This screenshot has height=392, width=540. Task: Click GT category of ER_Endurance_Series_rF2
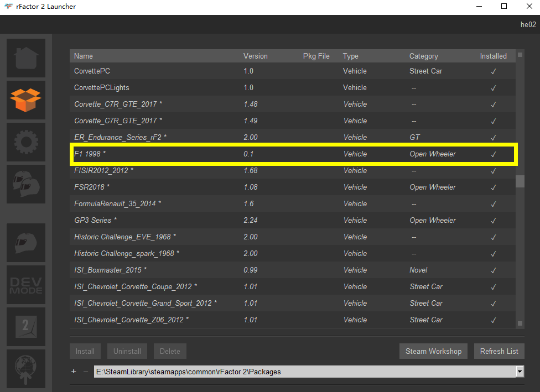pos(414,137)
